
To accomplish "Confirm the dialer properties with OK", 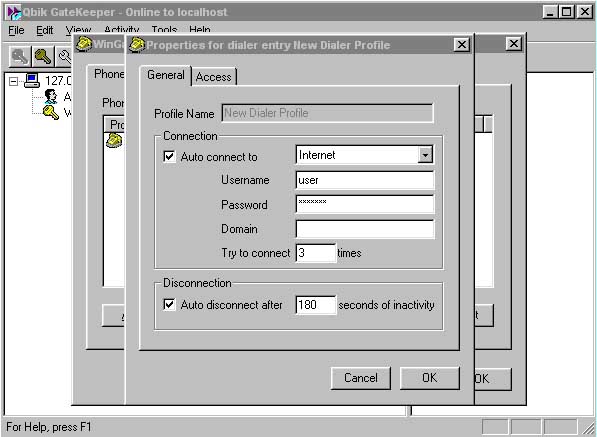I will point(429,378).
